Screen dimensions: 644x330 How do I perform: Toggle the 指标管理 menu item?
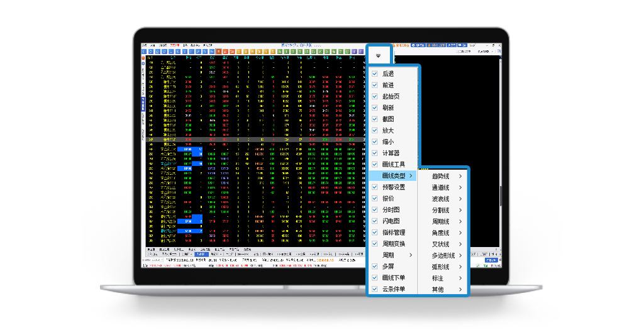(x=392, y=233)
